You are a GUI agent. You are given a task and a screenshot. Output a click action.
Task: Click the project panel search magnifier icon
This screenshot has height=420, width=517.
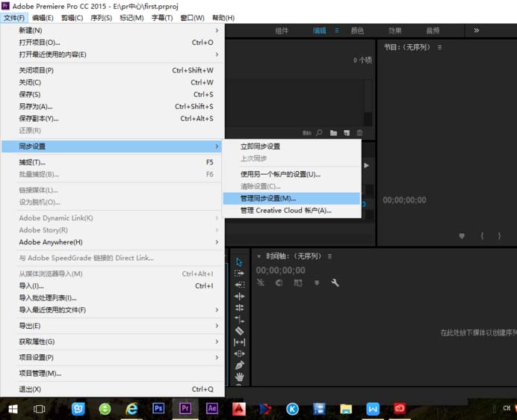pos(319,132)
